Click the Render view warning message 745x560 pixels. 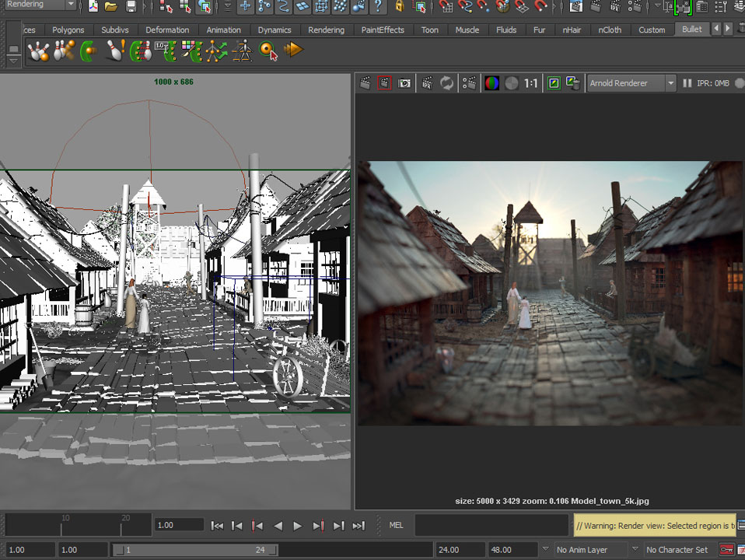[655, 526]
